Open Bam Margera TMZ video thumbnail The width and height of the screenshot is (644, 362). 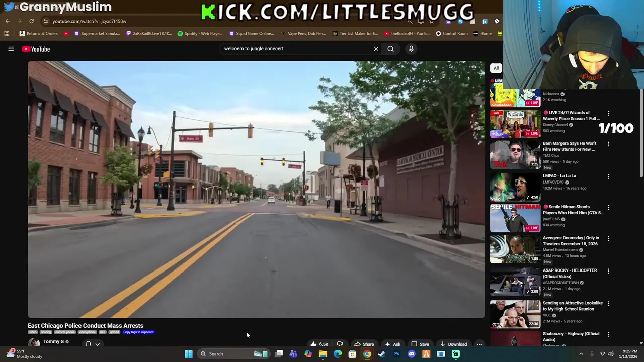click(515, 154)
